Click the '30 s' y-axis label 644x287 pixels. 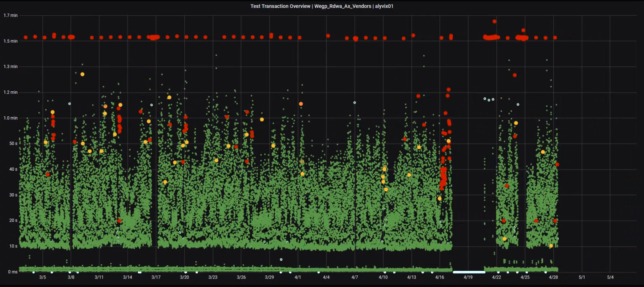13,195
